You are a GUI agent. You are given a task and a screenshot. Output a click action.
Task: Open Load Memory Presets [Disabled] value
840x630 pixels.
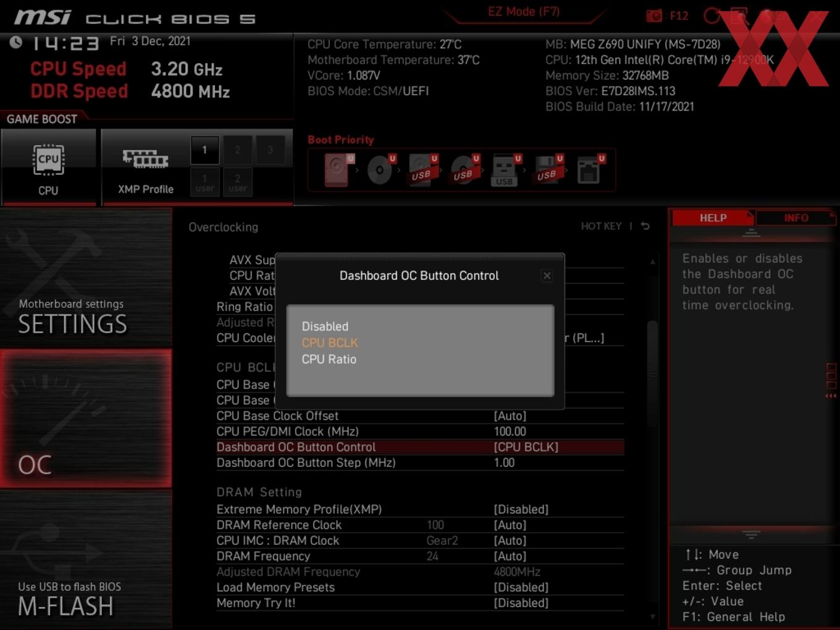521,587
